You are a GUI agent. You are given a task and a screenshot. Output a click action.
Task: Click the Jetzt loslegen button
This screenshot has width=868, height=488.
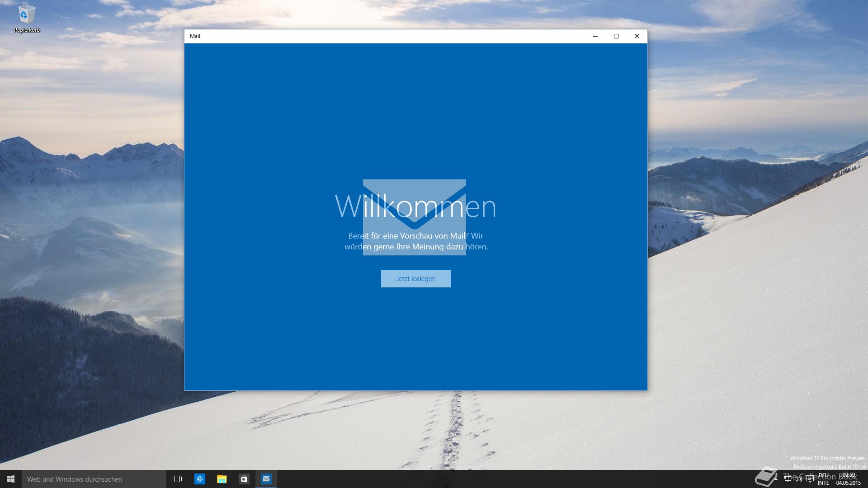coord(415,279)
